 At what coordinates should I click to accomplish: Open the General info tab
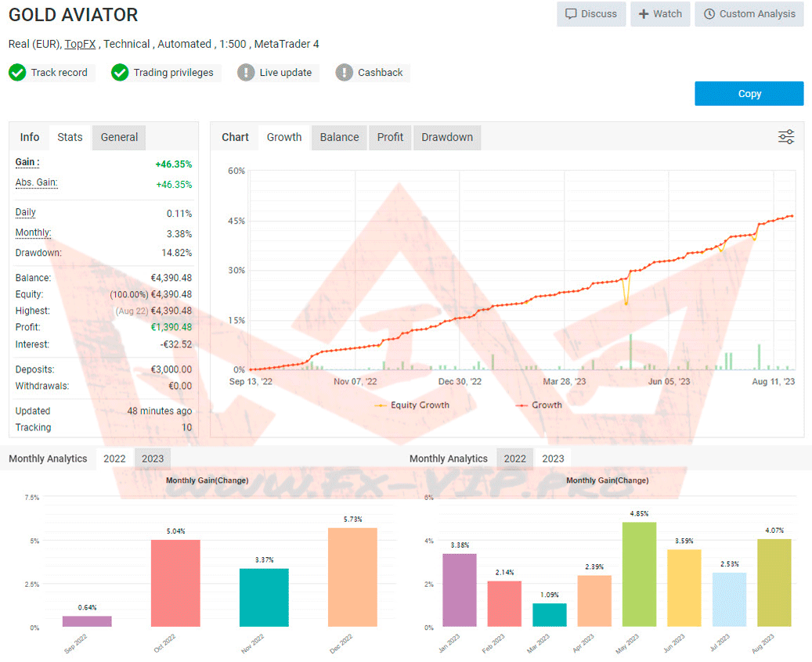pos(119,137)
